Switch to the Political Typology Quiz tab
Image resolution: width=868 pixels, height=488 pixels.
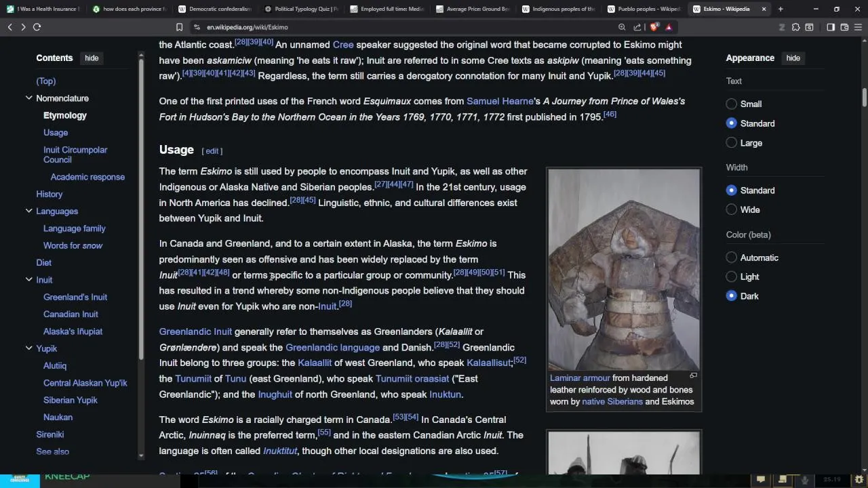point(300,9)
